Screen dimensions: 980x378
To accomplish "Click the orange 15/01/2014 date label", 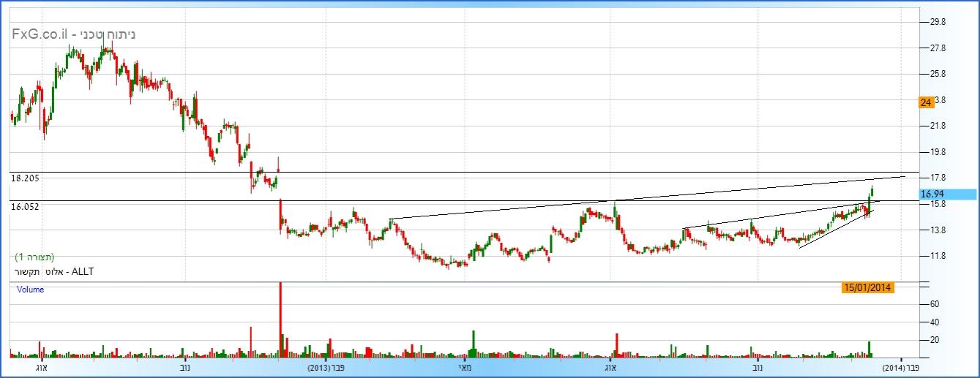I will (x=867, y=287).
